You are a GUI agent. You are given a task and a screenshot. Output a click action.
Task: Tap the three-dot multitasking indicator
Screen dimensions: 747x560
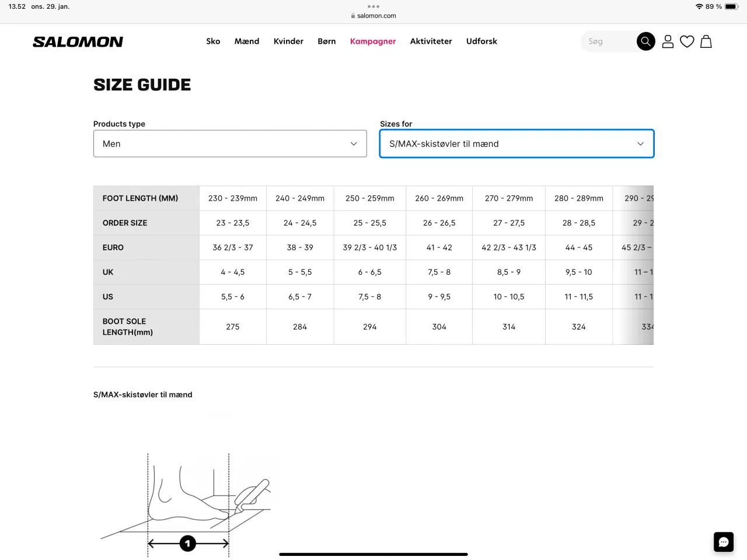click(x=373, y=6)
